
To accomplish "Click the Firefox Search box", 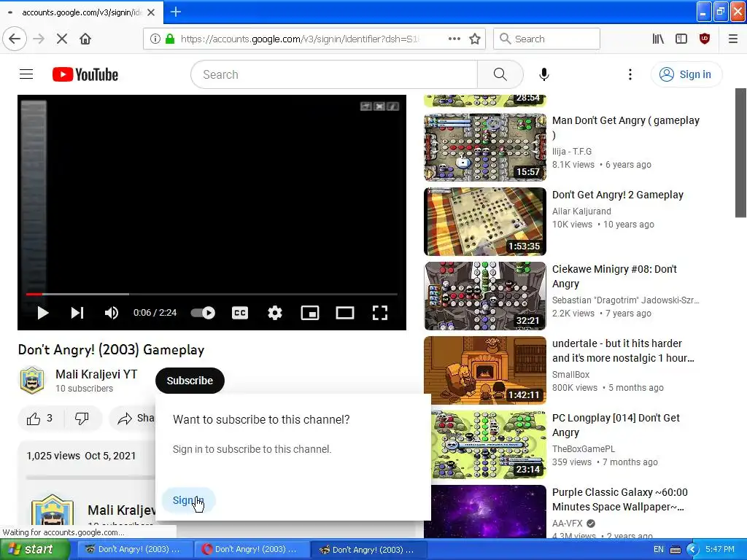I will click(546, 39).
